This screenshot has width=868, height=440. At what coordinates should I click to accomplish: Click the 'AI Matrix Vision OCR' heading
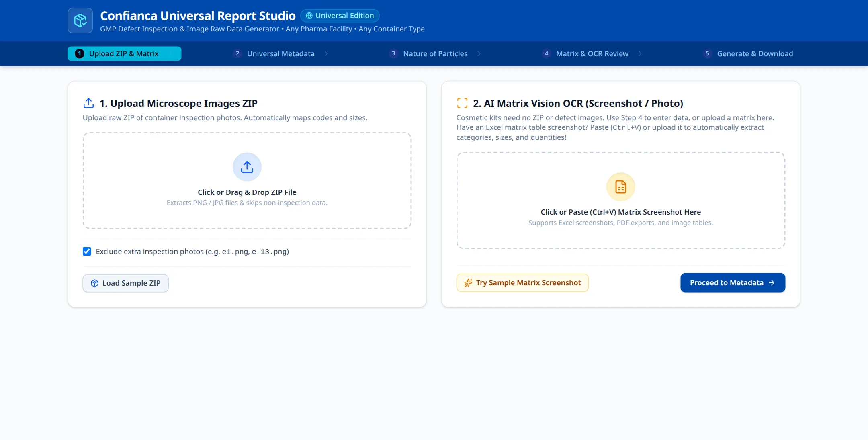[x=578, y=104]
